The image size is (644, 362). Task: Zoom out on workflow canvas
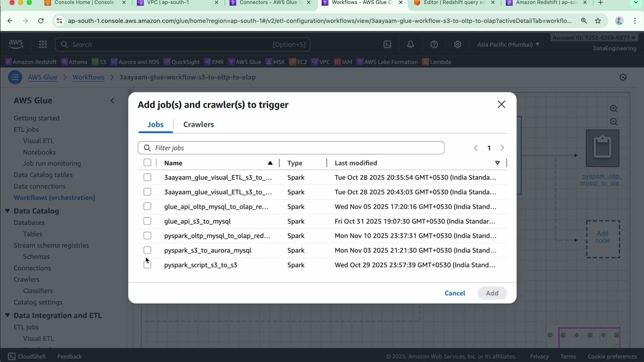click(x=613, y=122)
